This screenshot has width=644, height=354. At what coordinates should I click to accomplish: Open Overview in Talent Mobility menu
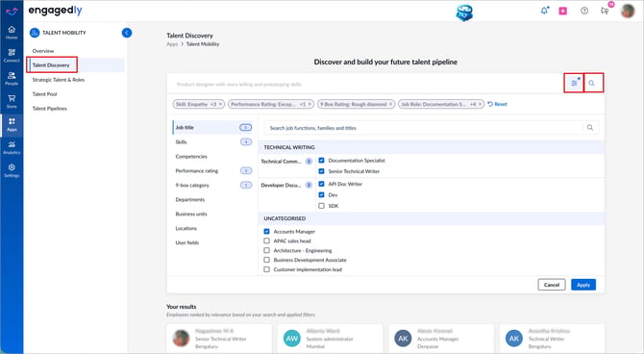point(43,51)
